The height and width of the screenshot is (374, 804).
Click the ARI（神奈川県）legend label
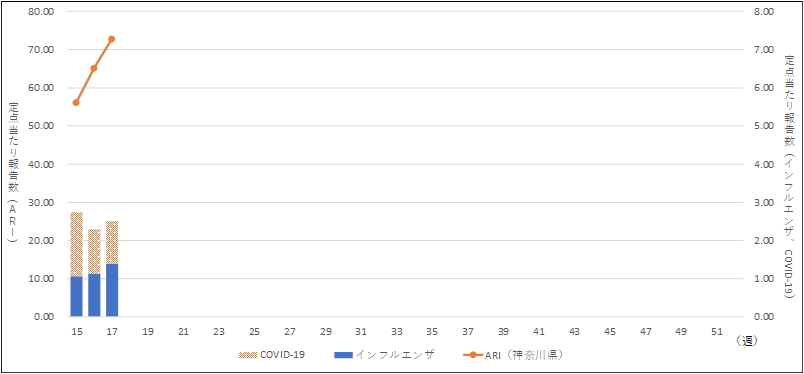(x=525, y=355)
